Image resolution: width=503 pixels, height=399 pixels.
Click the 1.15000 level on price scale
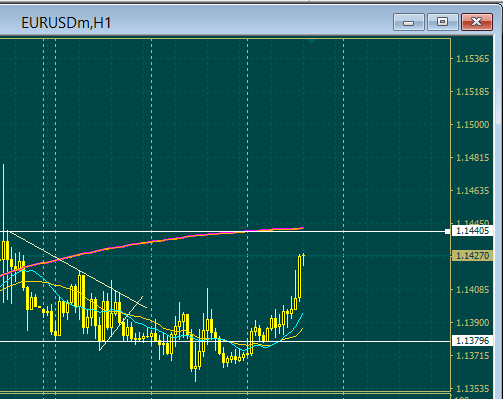472,125
